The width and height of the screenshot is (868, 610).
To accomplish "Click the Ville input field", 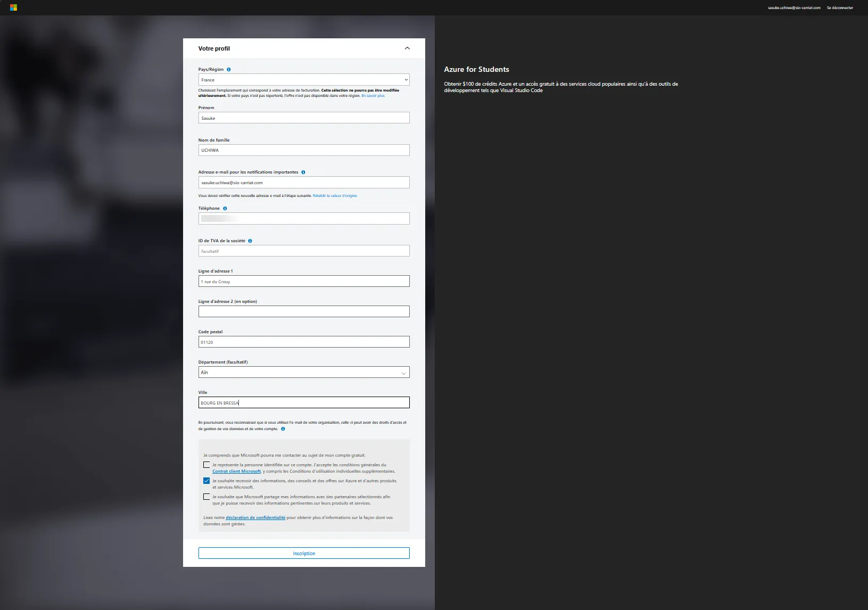I will coord(304,402).
